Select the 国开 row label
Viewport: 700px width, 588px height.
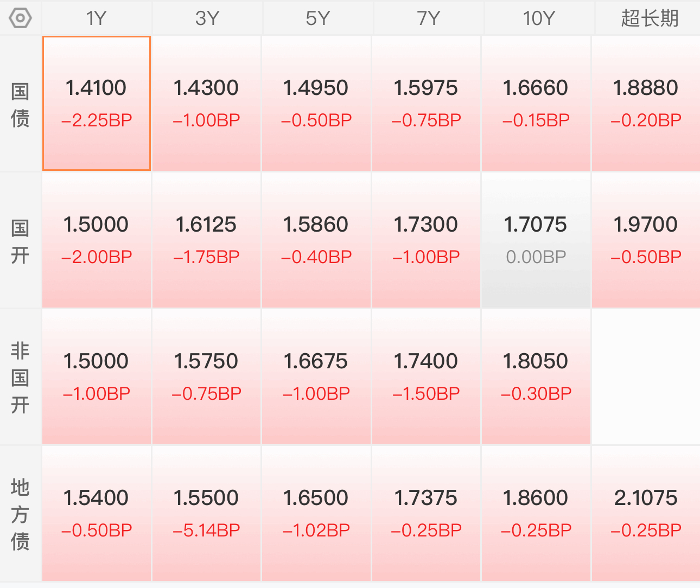20,241
